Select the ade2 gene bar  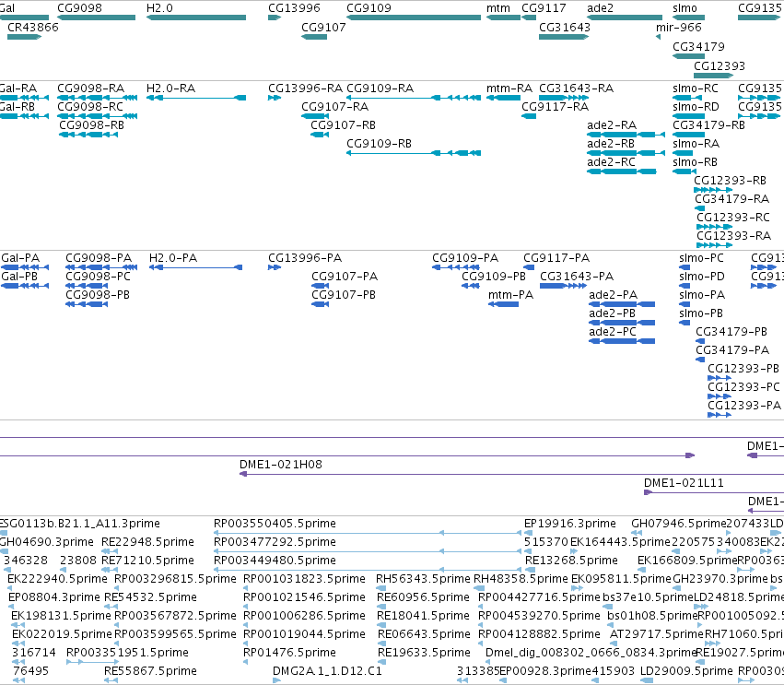625,18
